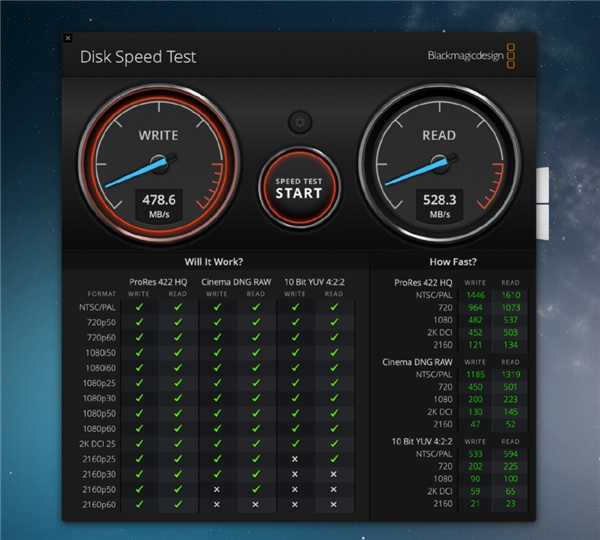Image resolution: width=600 pixels, height=540 pixels.
Task: Click the READ gauge 528.3 MB/s readout
Action: (x=440, y=206)
